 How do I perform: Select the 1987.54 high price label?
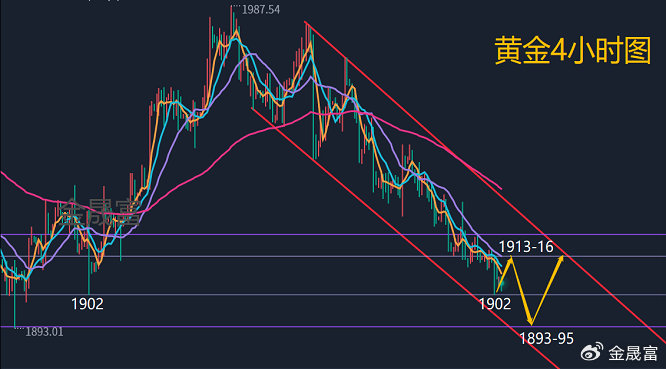point(261,10)
